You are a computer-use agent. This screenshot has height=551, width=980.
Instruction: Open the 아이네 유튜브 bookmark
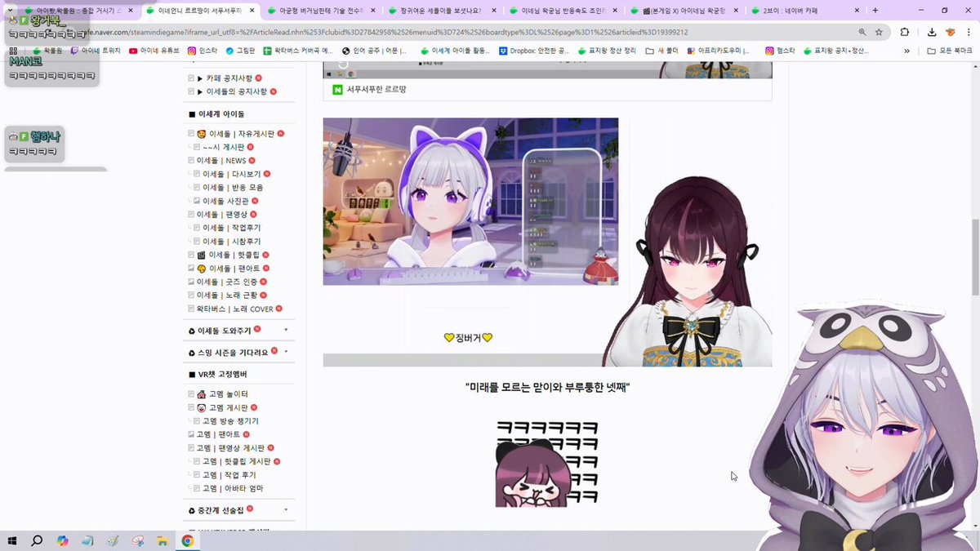pos(154,51)
